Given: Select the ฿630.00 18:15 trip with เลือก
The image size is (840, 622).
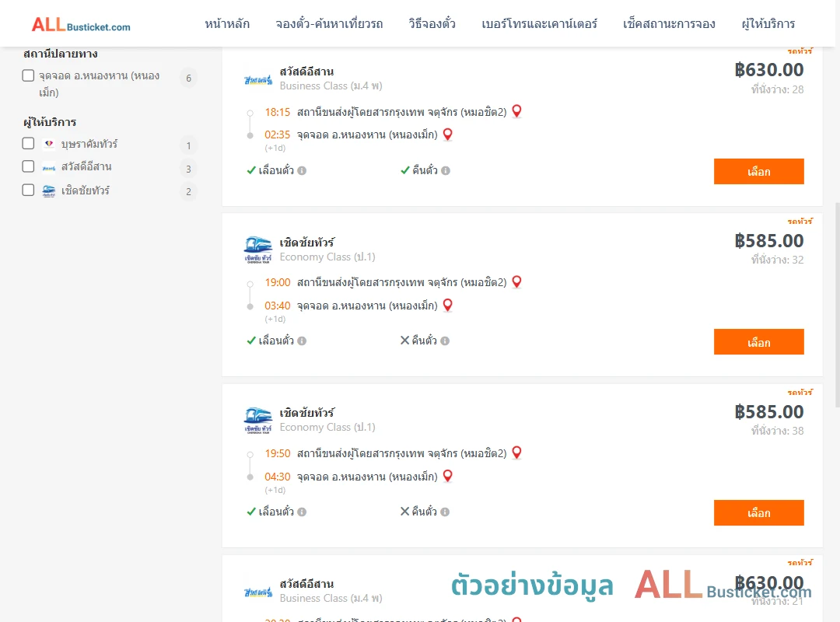Looking at the screenshot, I should [x=758, y=171].
